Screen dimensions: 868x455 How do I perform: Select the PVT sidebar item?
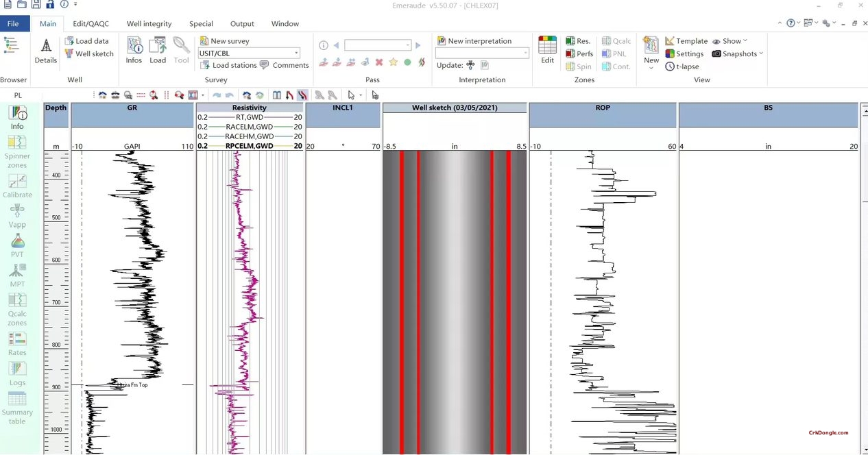click(x=17, y=246)
